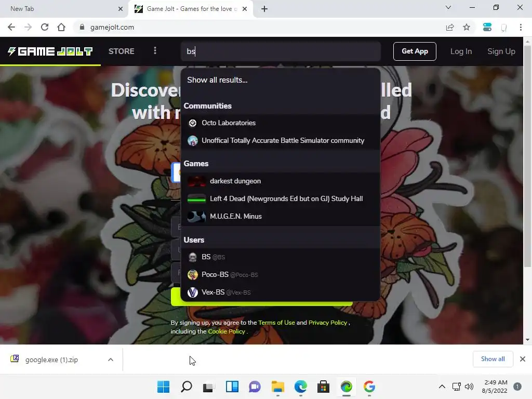532x399 pixels.
Task: Select Unoffical Totally Accurate Battle Simulator community
Action: tap(280, 140)
